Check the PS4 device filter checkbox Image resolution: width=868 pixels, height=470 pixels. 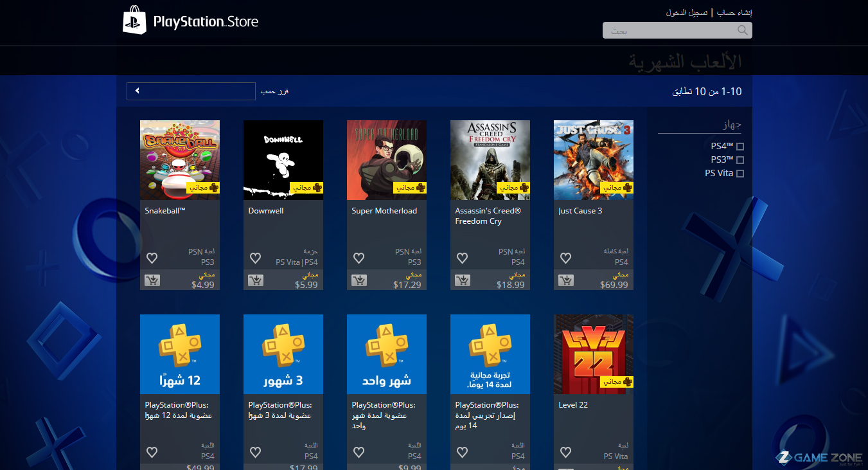(x=740, y=147)
